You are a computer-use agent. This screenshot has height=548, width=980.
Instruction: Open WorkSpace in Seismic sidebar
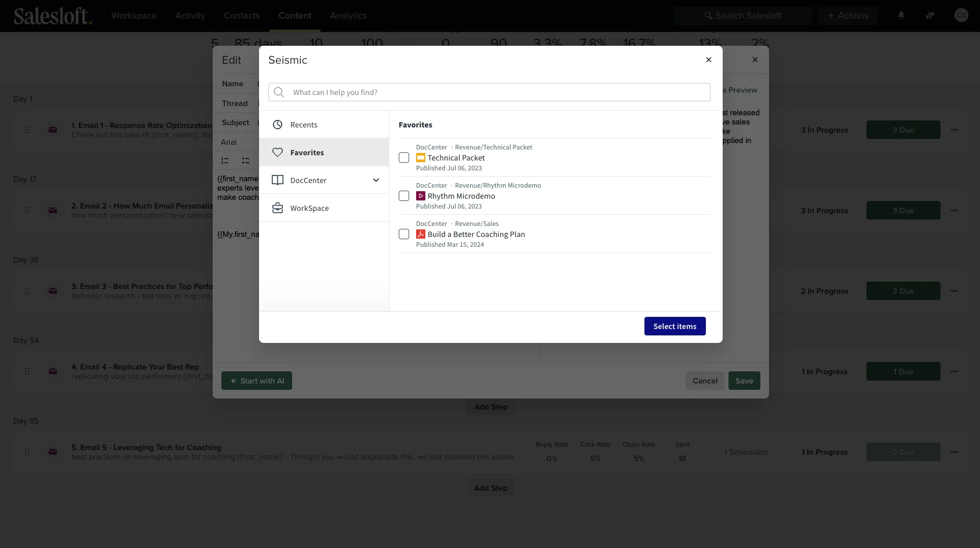[324, 208]
